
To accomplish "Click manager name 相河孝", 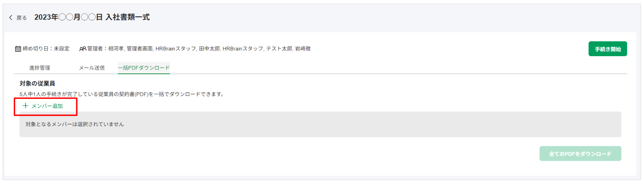I will click(x=116, y=49).
